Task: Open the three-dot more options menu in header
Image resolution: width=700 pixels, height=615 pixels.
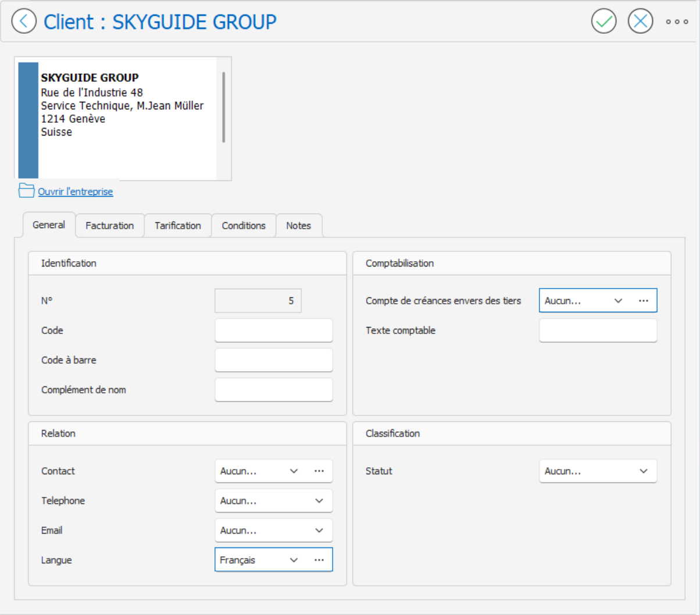Action: [677, 22]
